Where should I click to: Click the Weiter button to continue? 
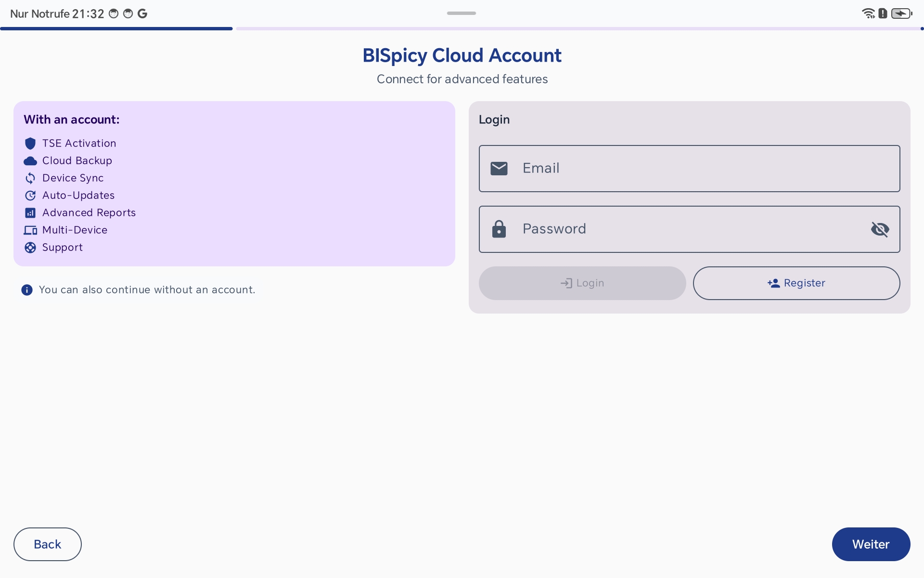(x=871, y=544)
